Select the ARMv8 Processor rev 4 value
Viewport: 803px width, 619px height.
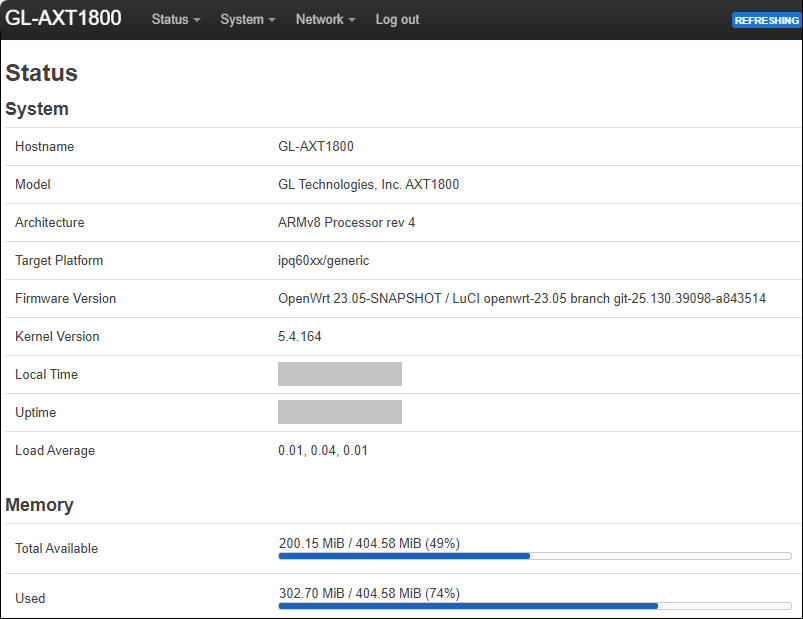[346, 222]
